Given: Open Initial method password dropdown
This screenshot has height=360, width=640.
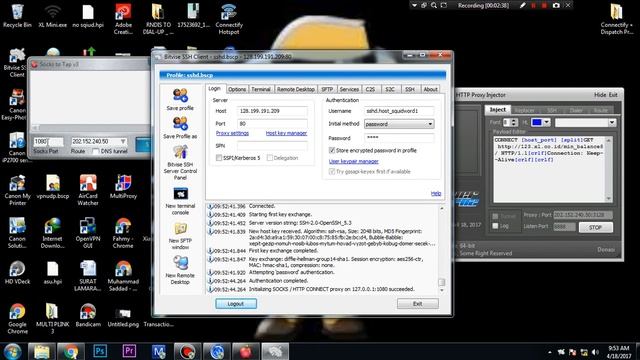Looking at the screenshot, I should click(399, 124).
